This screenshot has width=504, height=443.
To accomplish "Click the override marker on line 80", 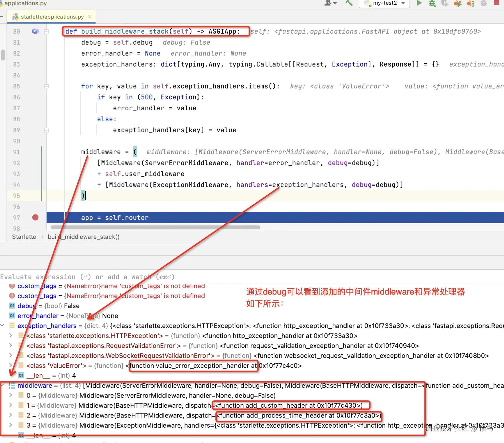I will [x=35, y=31].
